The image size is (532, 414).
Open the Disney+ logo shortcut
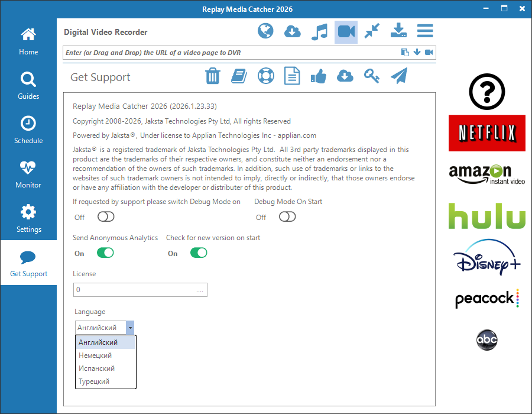pos(487,257)
